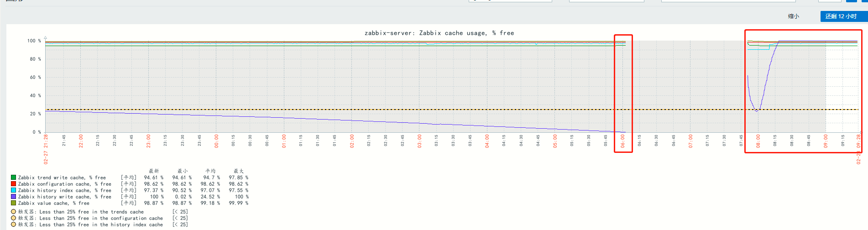Click the 05:00 time axis label
The image size is (868, 230).
point(555,141)
